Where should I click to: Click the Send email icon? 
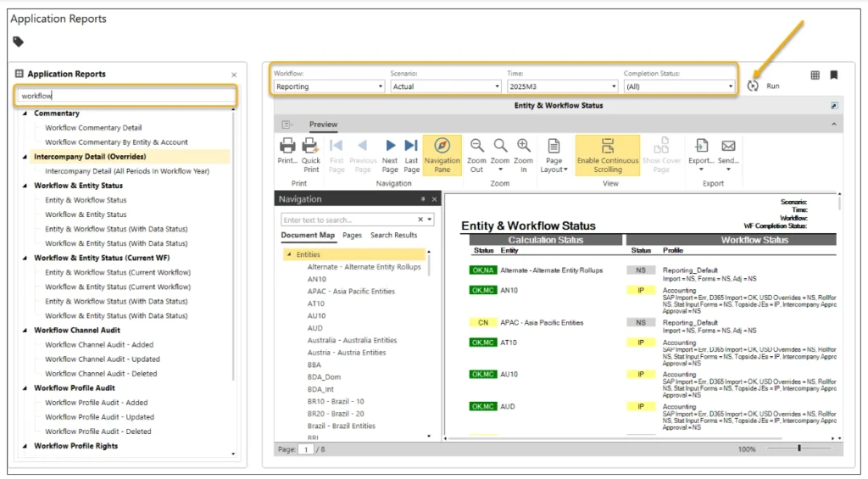click(728, 146)
